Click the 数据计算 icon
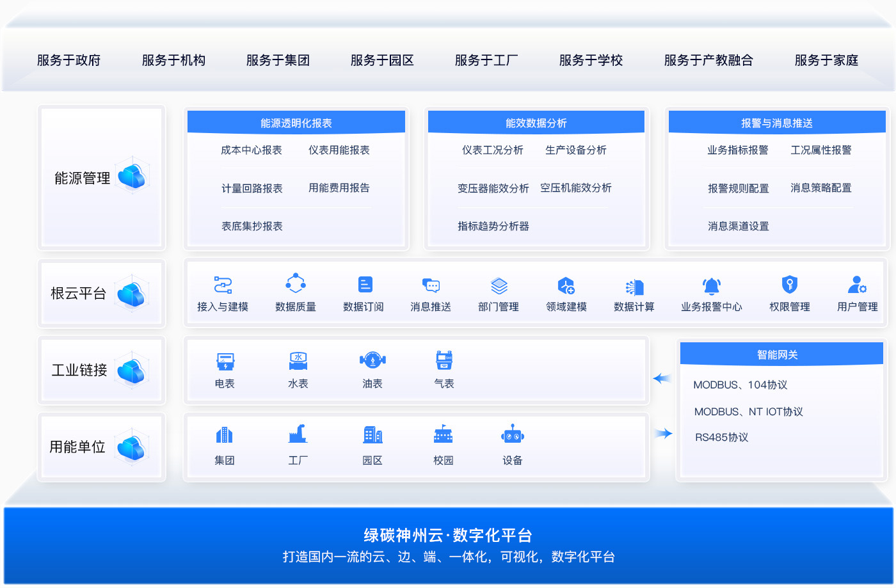Image resolution: width=896 pixels, height=588 pixels. coord(634,287)
